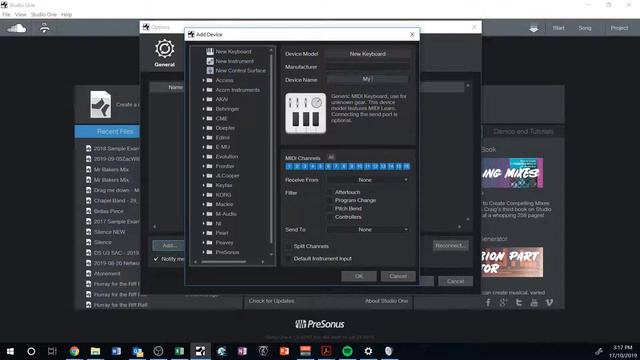Open About Studio One link
Image resolution: width=640 pixels, height=360 pixels.
[387, 301]
